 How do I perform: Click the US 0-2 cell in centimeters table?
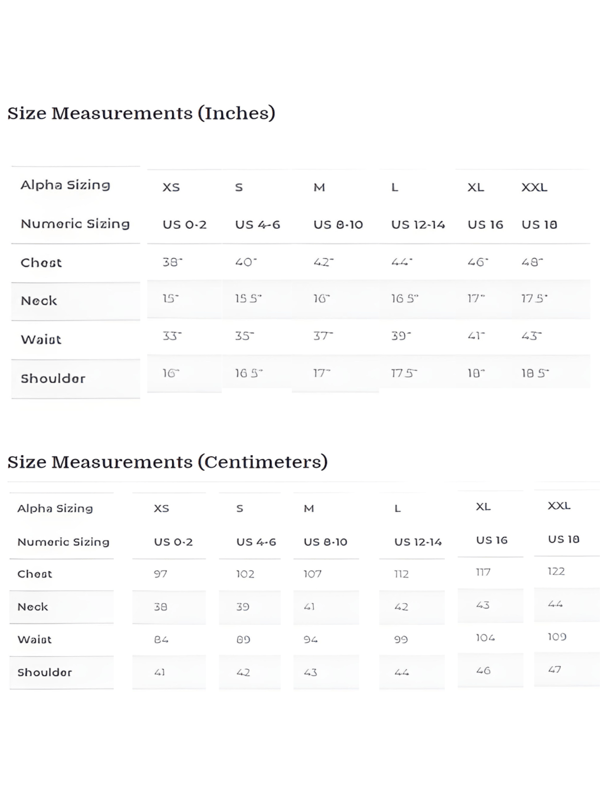click(x=173, y=542)
